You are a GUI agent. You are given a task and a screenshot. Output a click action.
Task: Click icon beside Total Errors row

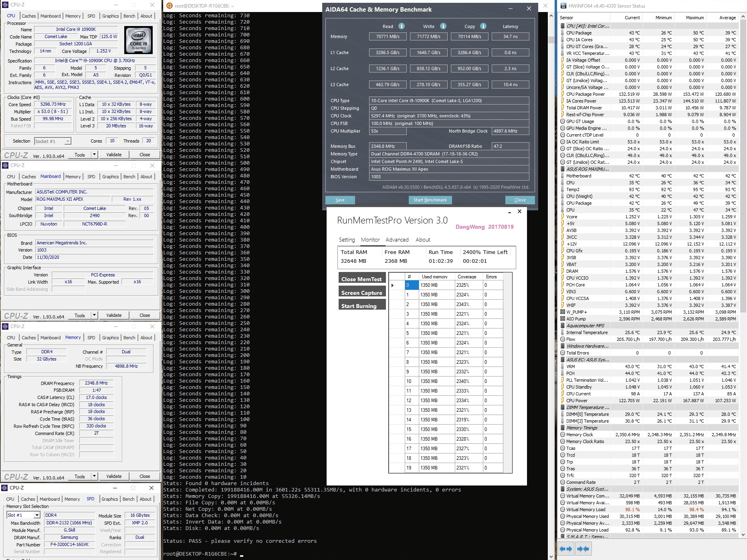tap(563, 353)
